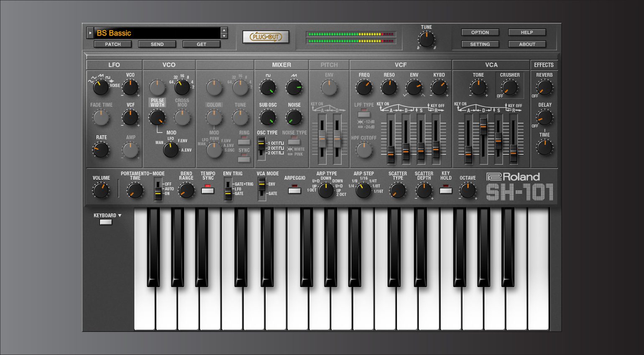Toggle the ARPEGGIO button
The height and width of the screenshot is (355, 644).
(294, 191)
